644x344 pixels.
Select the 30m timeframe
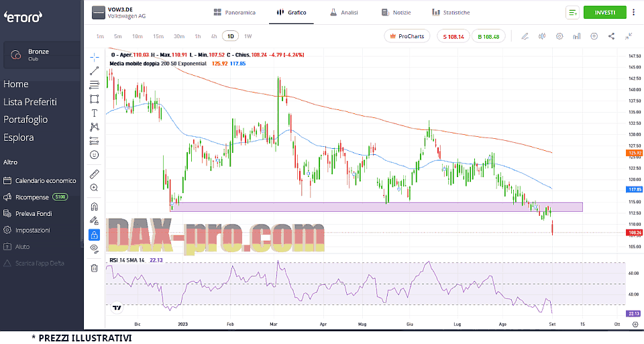click(x=179, y=36)
